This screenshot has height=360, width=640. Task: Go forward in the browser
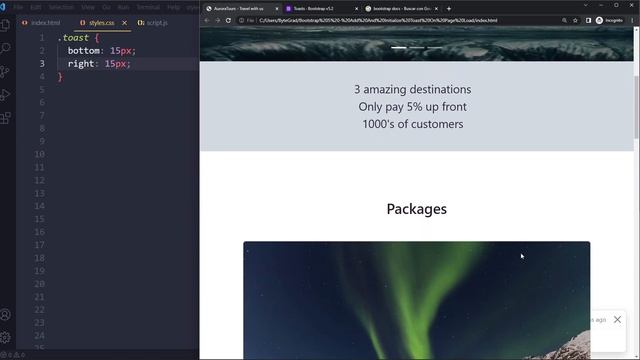218,20
